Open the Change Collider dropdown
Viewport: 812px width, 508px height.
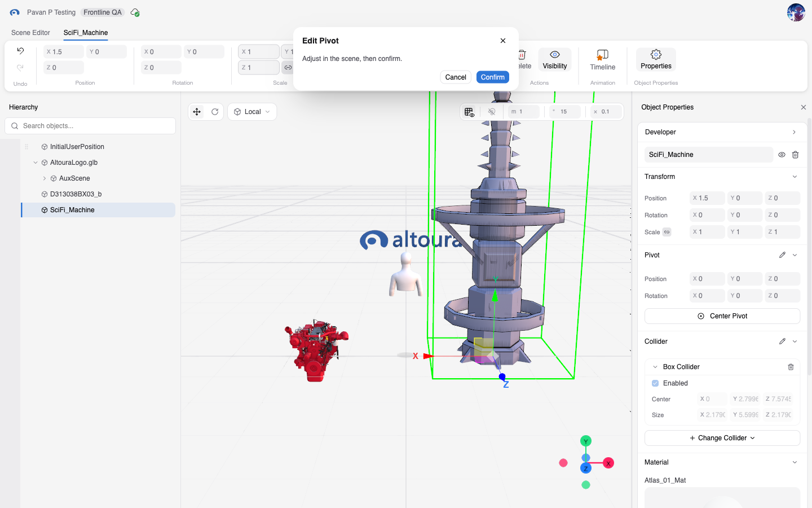[722, 438]
